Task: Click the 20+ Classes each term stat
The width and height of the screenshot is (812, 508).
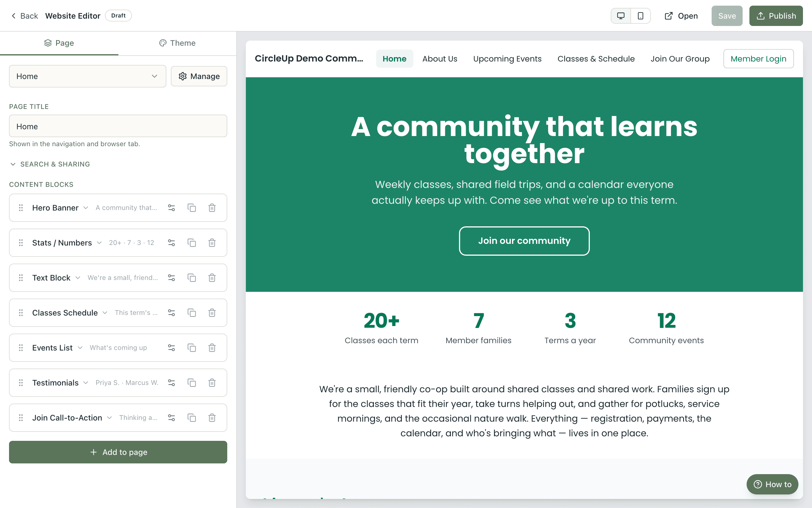Action: [x=381, y=328]
